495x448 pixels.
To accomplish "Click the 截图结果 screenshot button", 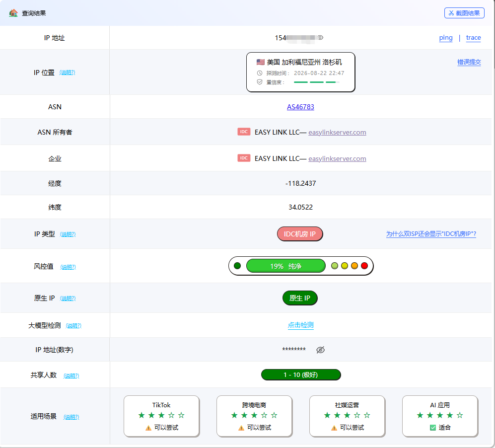I will (464, 13).
